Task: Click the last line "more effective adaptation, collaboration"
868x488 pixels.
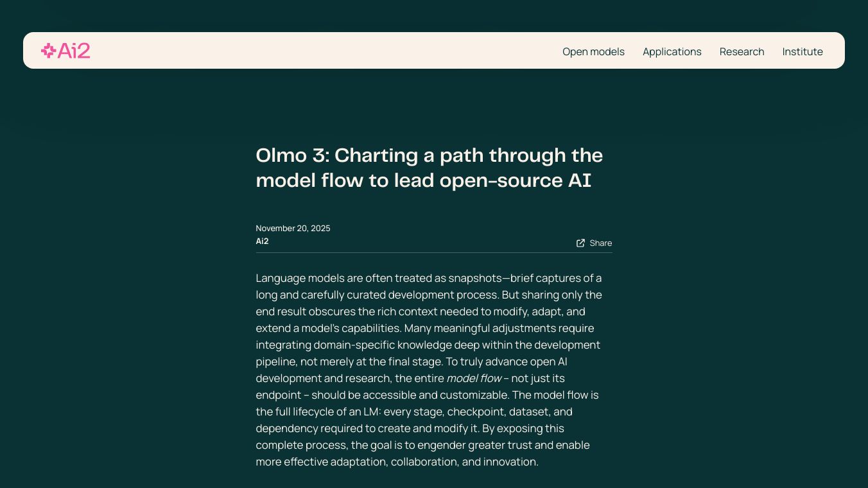Action: 396,462
